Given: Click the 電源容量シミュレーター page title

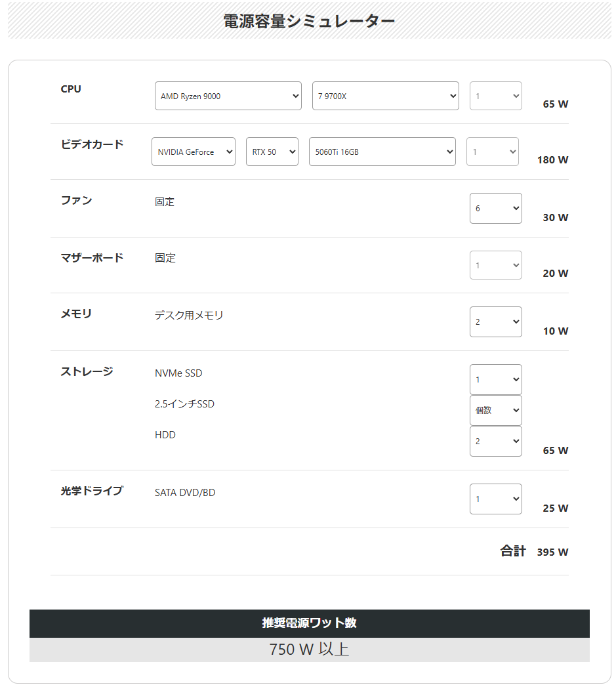Looking at the screenshot, I should (x=309, y=21).
